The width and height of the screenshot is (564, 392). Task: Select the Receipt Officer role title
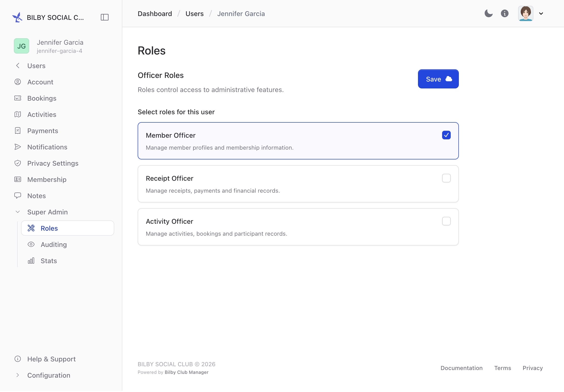coord(169,178)
